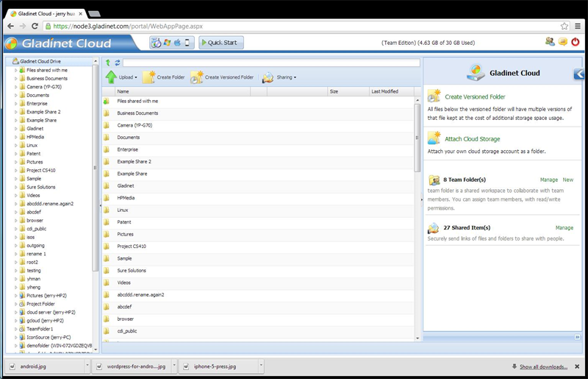Click New link for Team Folders

pos(567,180)
